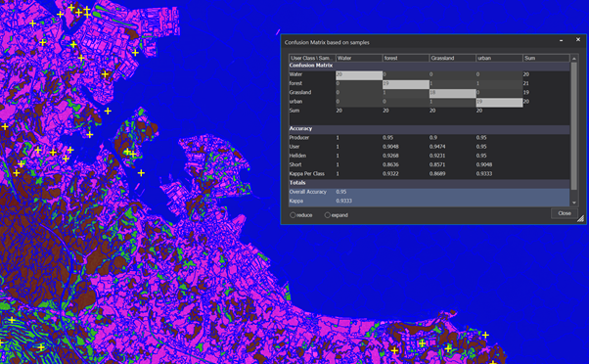Image resolution: width=589 pixels, height=364 pixels.
Task: Click the User Class \ Sample header cell
Action: tap(312, 59)
